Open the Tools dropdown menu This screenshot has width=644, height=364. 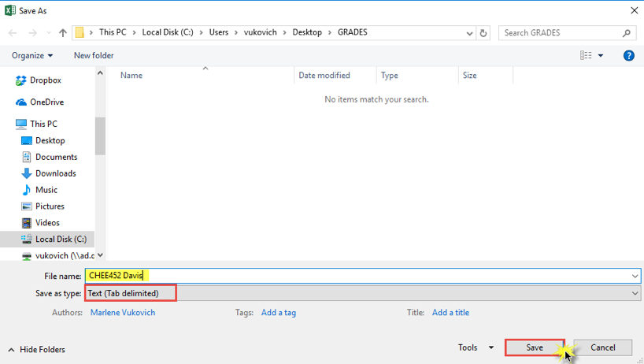pyautogui.click(x=476, y=347)
